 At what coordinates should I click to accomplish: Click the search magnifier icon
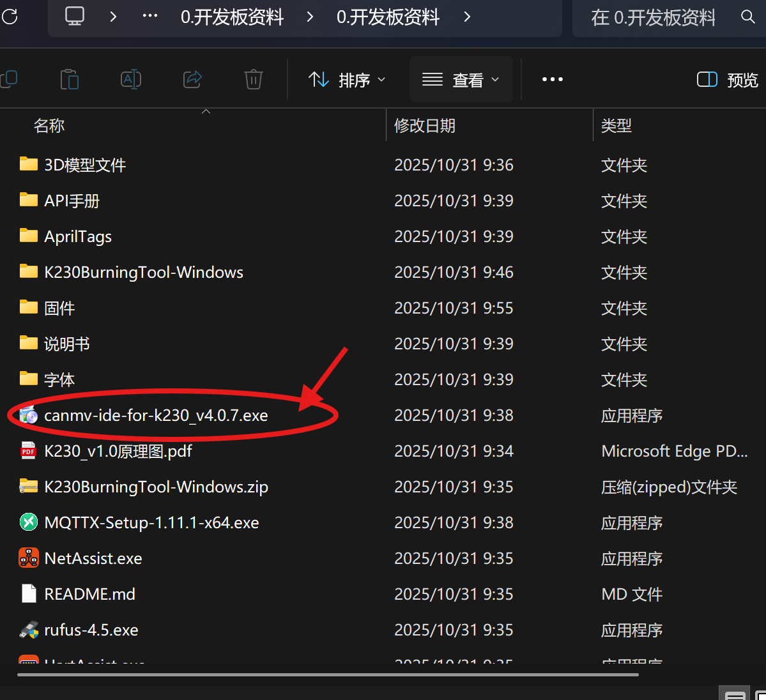(747, 17)
